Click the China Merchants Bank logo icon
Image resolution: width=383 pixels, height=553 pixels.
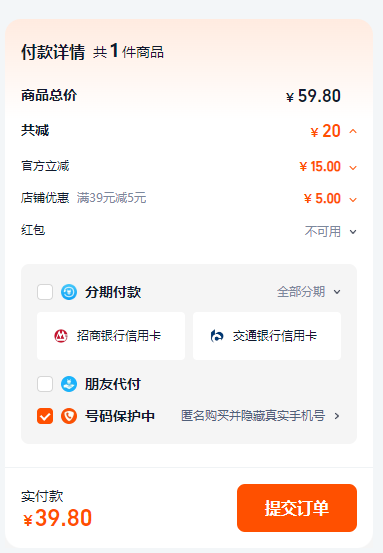(61, 336)
